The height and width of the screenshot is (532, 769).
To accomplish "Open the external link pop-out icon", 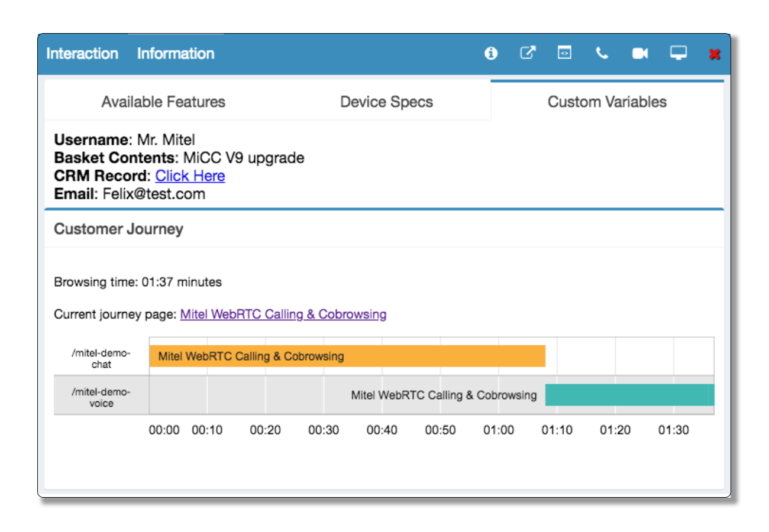I will [528, 53].
